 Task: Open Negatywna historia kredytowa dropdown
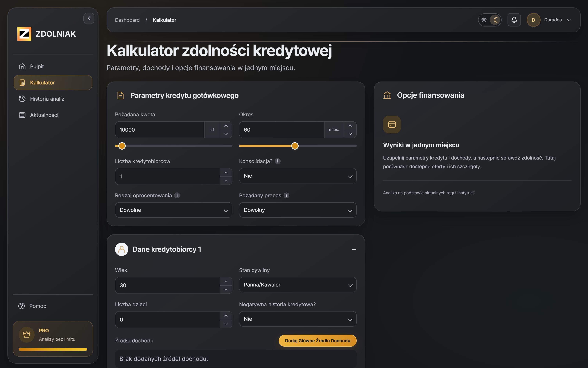pyautogui.click(x=298, y=319)
